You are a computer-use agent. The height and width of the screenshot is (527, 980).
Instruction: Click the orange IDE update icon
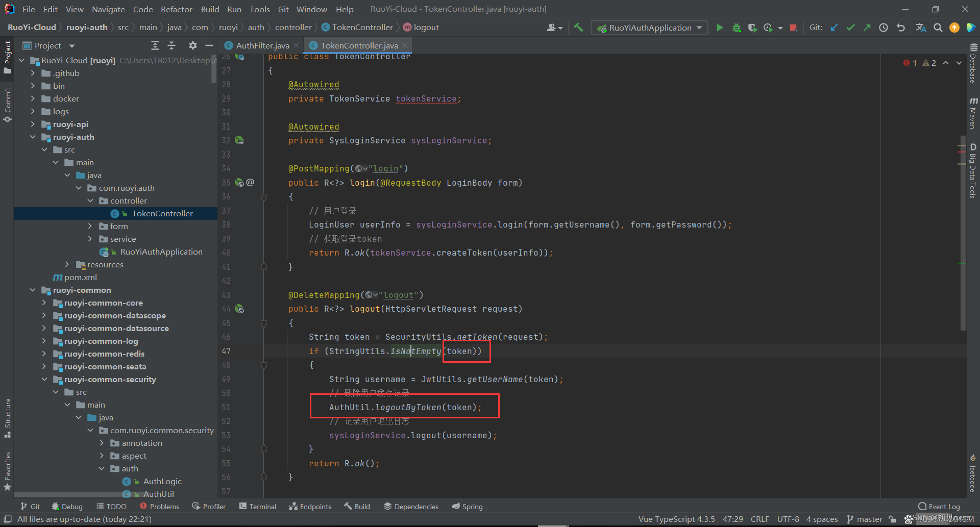[x=954, y=28]
